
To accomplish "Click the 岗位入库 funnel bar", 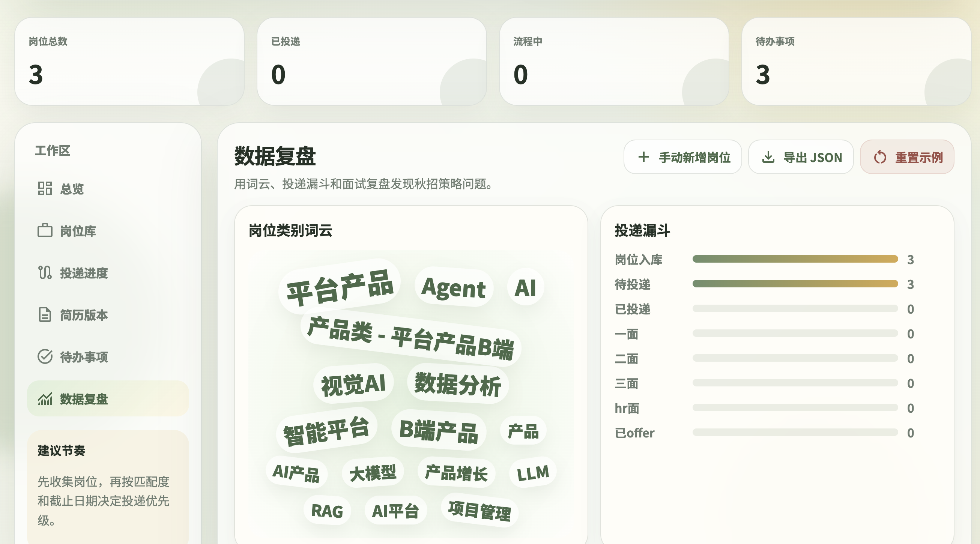I will pyautogui.click(x=795, y=259).
